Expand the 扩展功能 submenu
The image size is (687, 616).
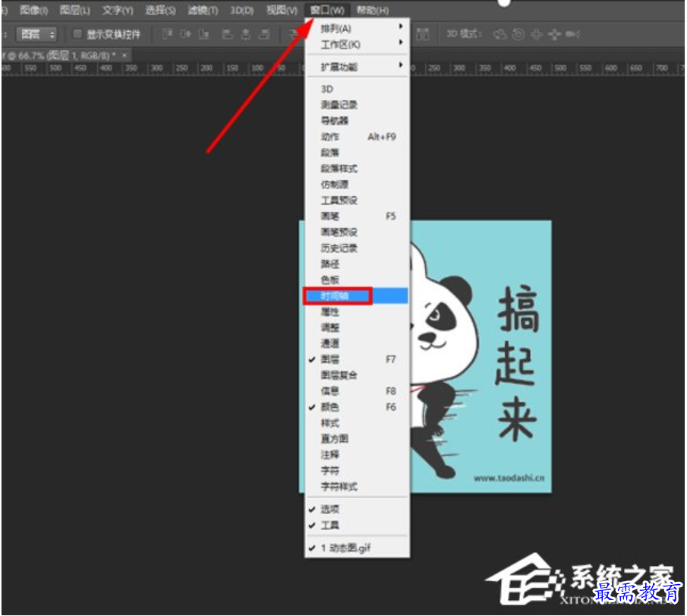[x=357, y=67]
